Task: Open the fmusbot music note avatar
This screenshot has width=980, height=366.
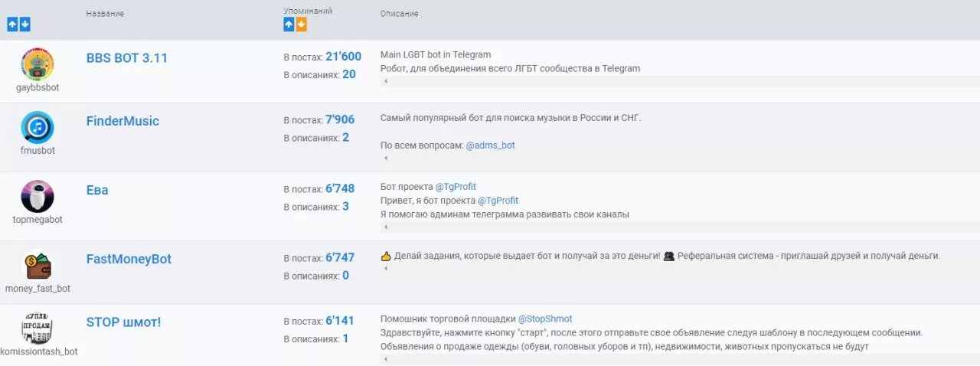Action: pyautogui.click(x=38, y=127)
